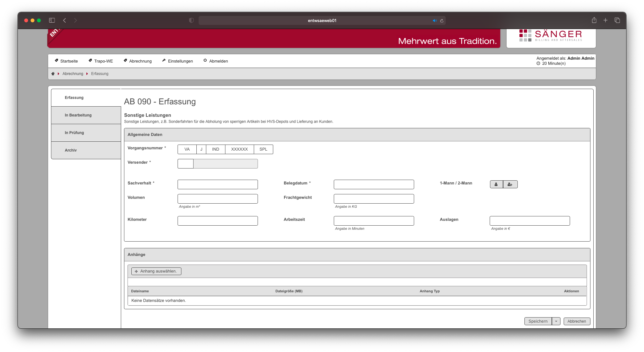Switch to the Erfassung sidebar tab
The width and height of the screenshot is (644, 352).
pyautogui.click(x=86, y=98)
